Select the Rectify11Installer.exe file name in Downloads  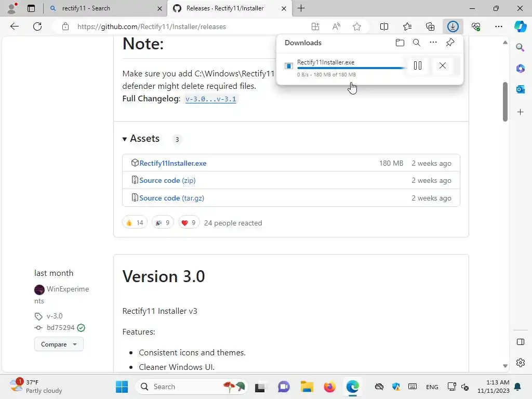(325, 62)
